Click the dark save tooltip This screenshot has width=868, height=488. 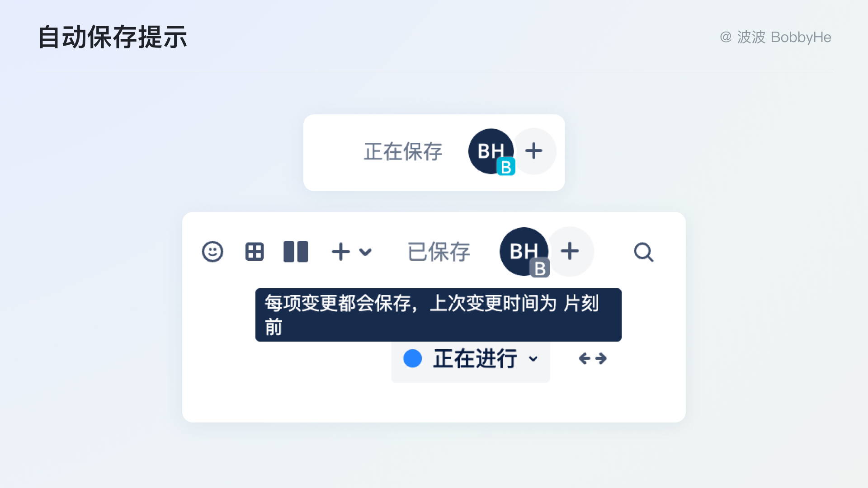point(439,315)
